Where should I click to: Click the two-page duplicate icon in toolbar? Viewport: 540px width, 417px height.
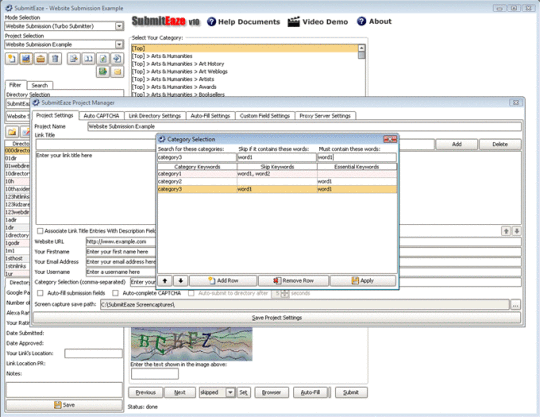click(x=88, y=59)
